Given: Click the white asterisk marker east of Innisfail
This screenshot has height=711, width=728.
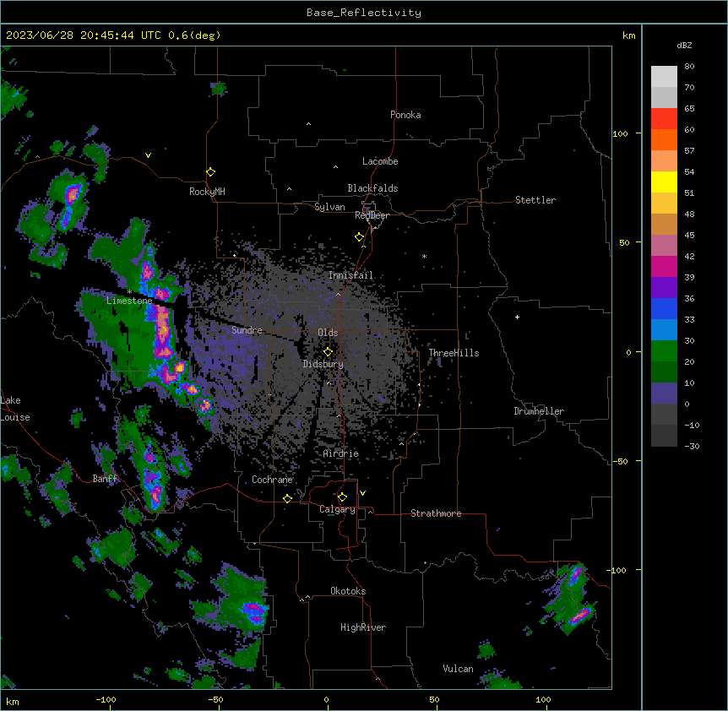Looking at the screenshot, I should 424,256.
